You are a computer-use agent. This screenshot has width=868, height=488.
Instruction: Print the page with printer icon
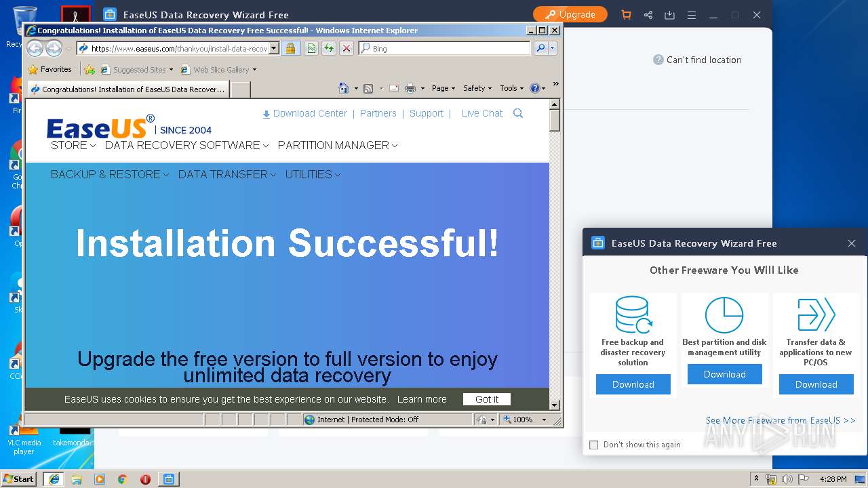pyautogui.click(x=410, y=88)
